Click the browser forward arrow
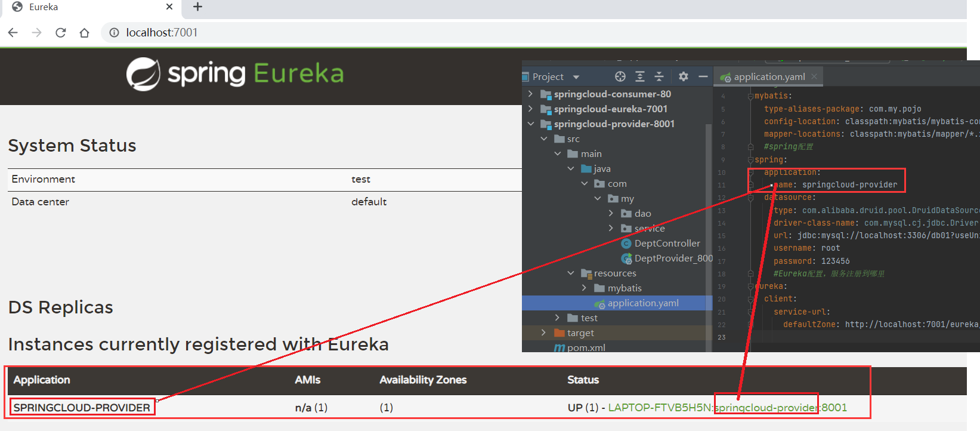Viewport: 980px width, 431px height. 37,32
